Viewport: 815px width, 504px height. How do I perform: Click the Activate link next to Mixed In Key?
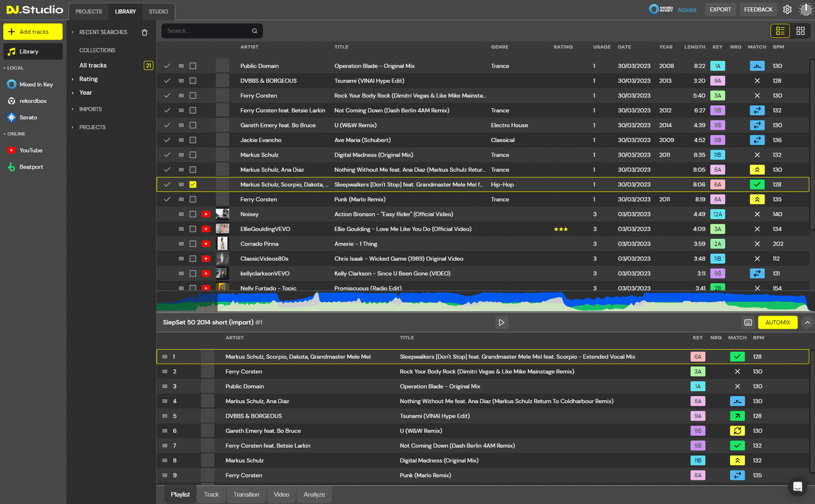click(687, 9)
